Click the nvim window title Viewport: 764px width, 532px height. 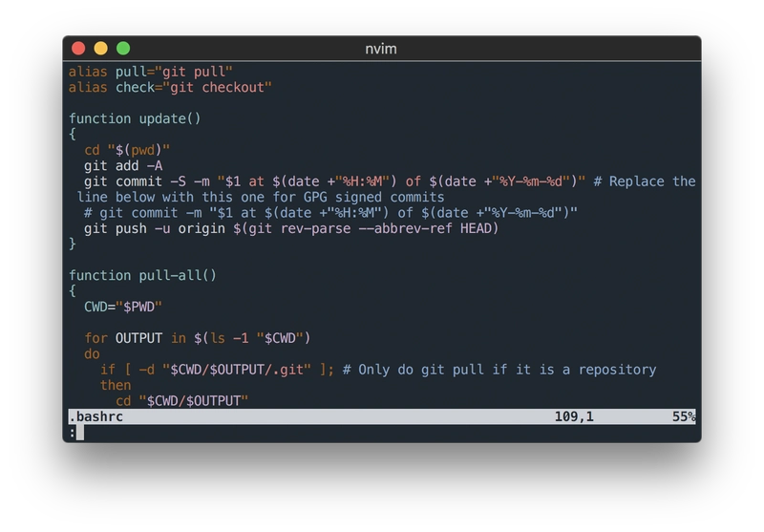click(381, 49)
